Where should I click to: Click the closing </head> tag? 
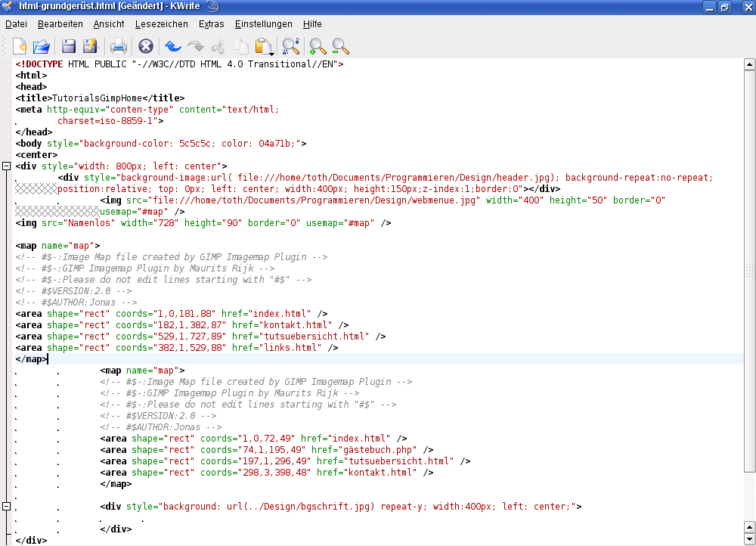pyautogui.click(x=34, y=132)
